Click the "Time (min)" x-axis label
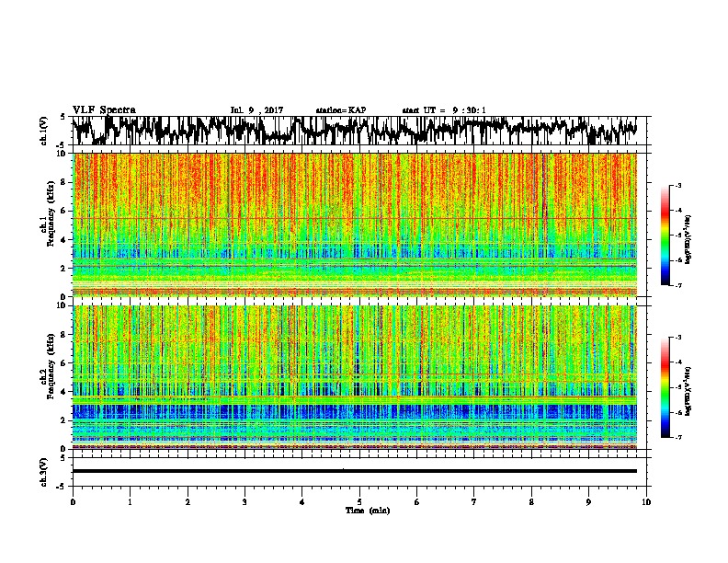 tap(368, 511)
